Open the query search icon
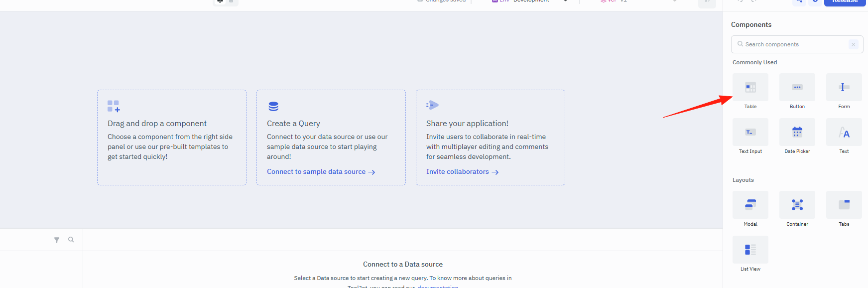This screenshot has height=288, width=868. coord(71,240)
